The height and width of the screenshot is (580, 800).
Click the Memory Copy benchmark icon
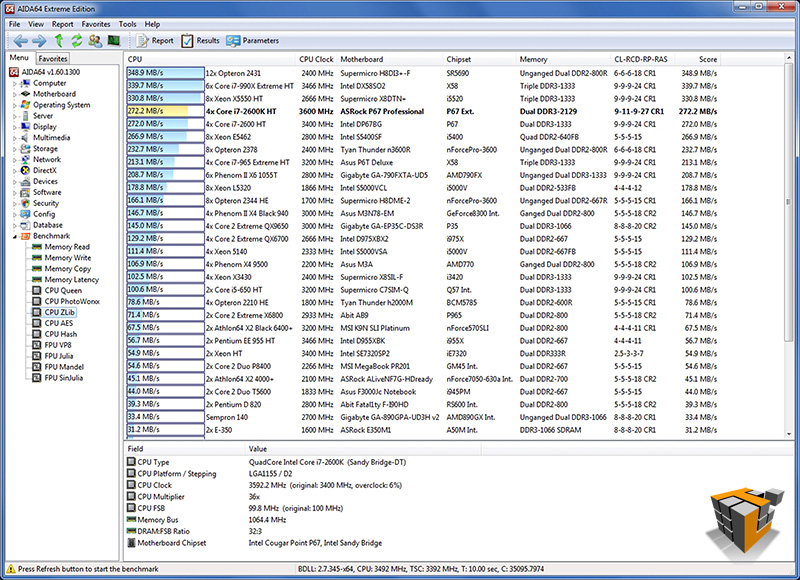tap(37, 269)
